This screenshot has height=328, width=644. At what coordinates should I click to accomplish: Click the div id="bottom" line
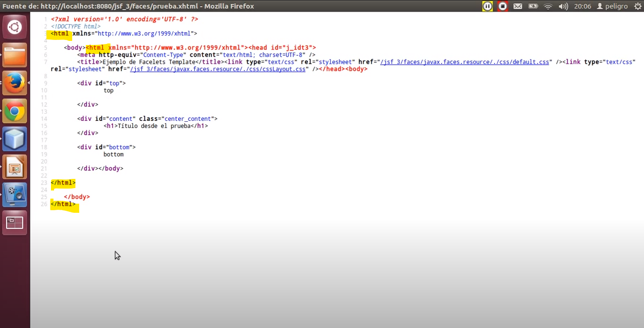[x=106, y=147]
